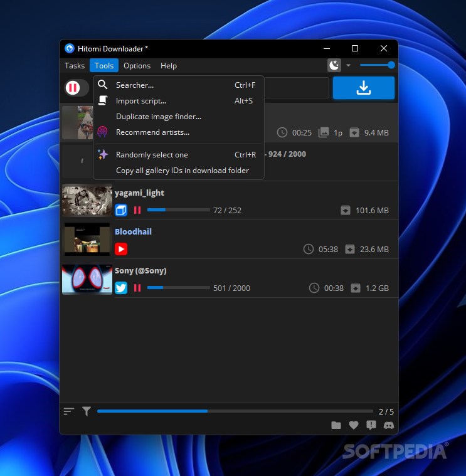Choose Recommend artists... entry
This screenshot has width=466, height=476.
[x=179, y=132]
